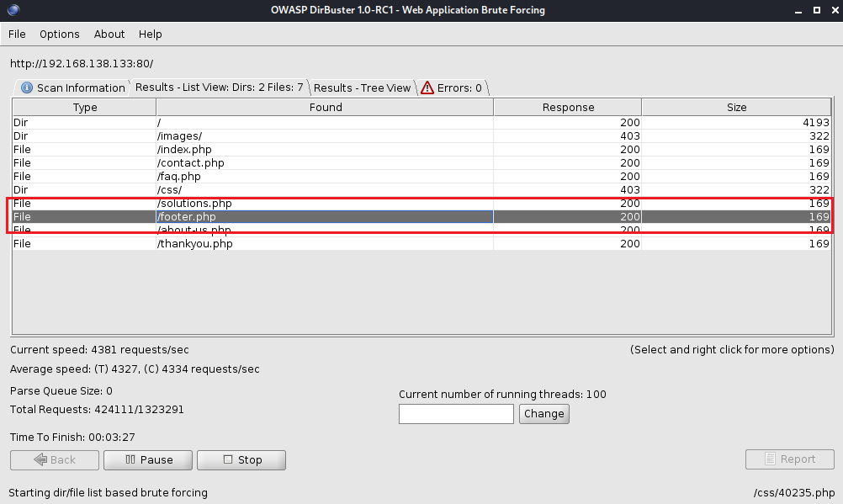Sort results by the Type column header
Viewport: 843px width, 504px height.
[x=84, y=108]
